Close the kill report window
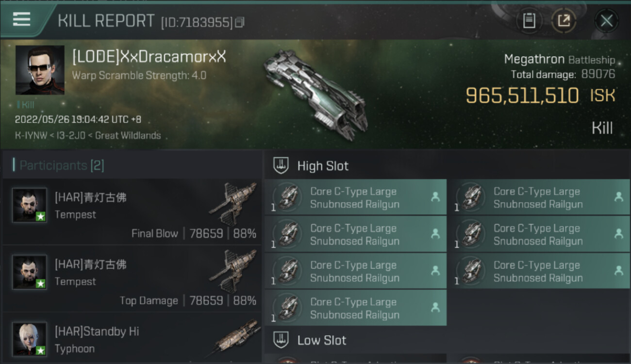 [x=606, y=21]
